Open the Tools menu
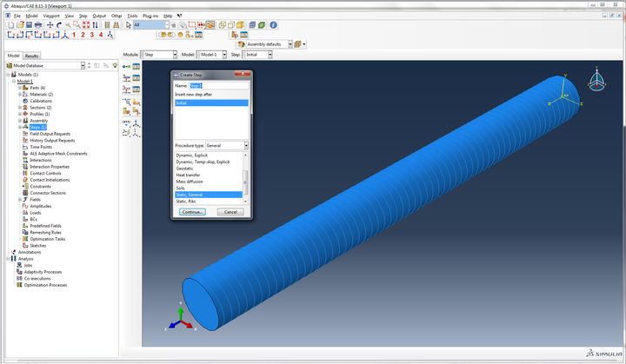Viewport: 626px width, 364px height. [132, 16]
